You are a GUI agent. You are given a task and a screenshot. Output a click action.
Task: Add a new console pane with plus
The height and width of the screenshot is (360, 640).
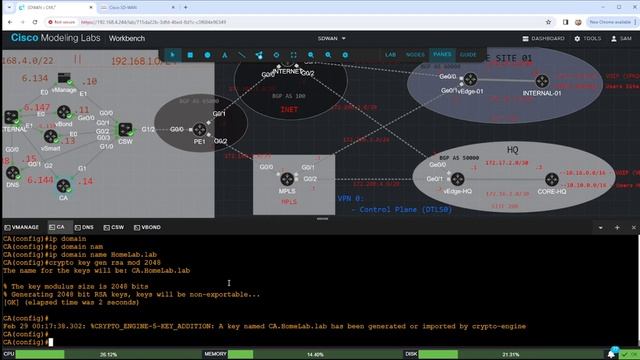click(617, 227)
